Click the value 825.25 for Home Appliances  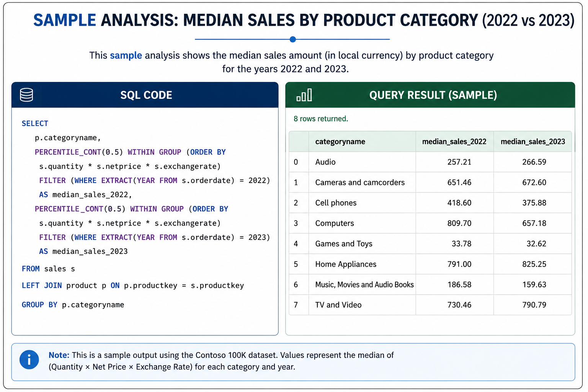click(534, 264)
